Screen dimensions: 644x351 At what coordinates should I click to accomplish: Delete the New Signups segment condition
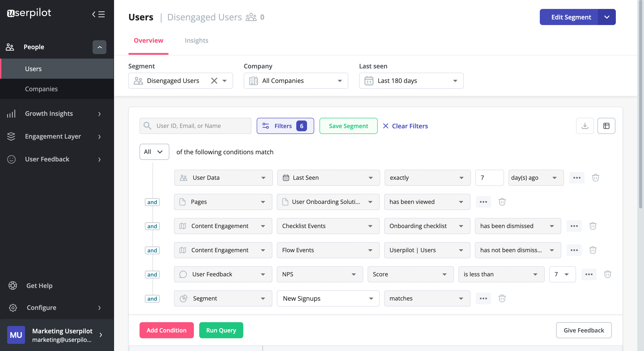[502, 298]
